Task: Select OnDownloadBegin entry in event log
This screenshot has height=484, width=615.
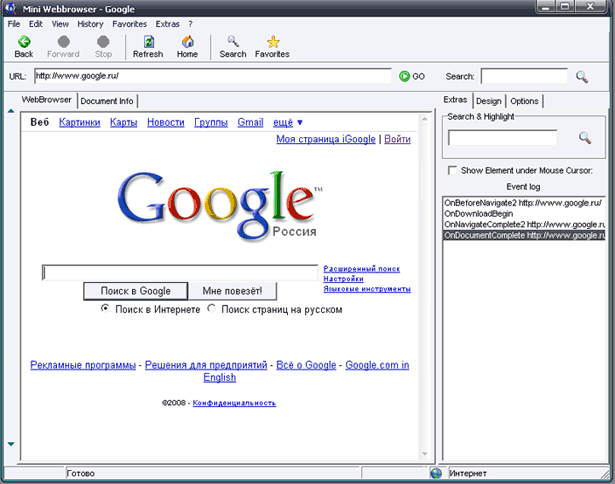Action: click(x=478, y=213)
